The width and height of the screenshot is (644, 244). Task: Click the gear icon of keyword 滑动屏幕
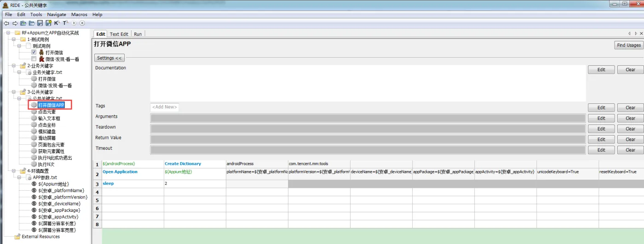point(34,138)
